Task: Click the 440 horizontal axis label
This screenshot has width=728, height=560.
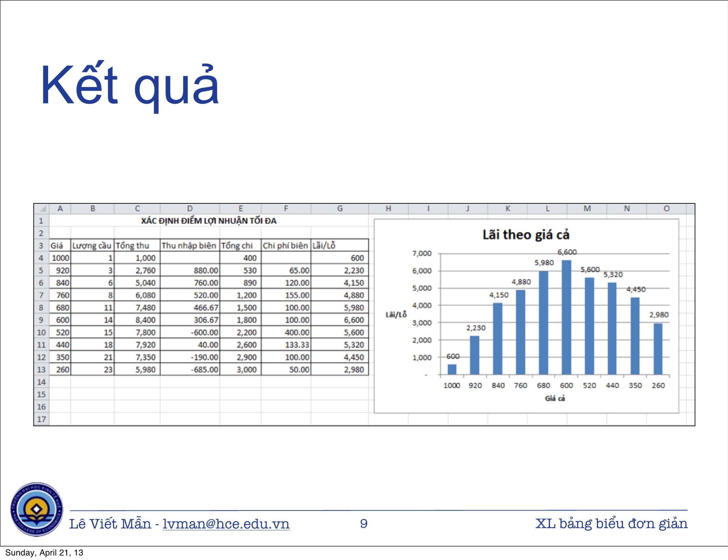Action: (x=612, y=386)
